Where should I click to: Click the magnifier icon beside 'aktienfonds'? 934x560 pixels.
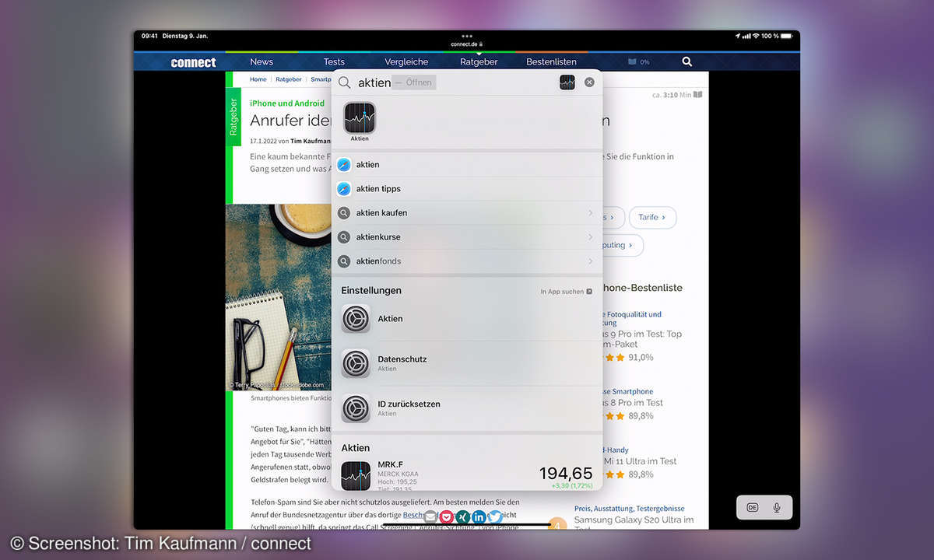coord(344,261)
